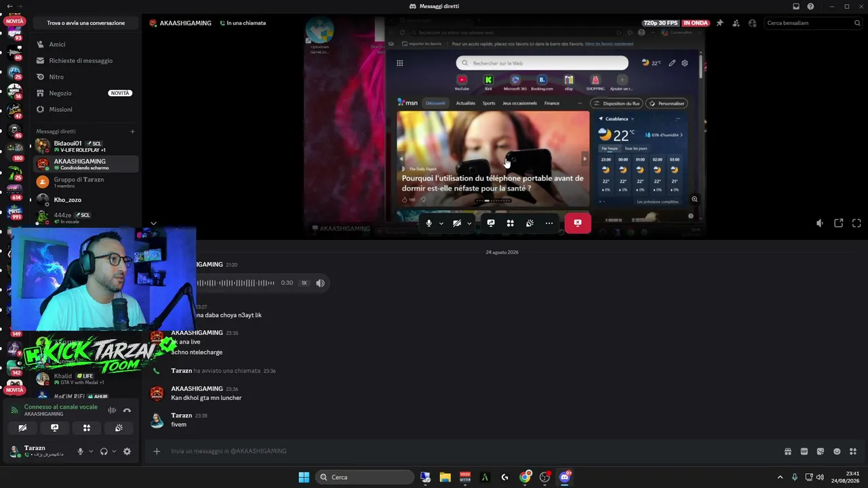Screen dimensions: 868x488
Task: Open the Missioni page
Action: click(x=85, y=109)
